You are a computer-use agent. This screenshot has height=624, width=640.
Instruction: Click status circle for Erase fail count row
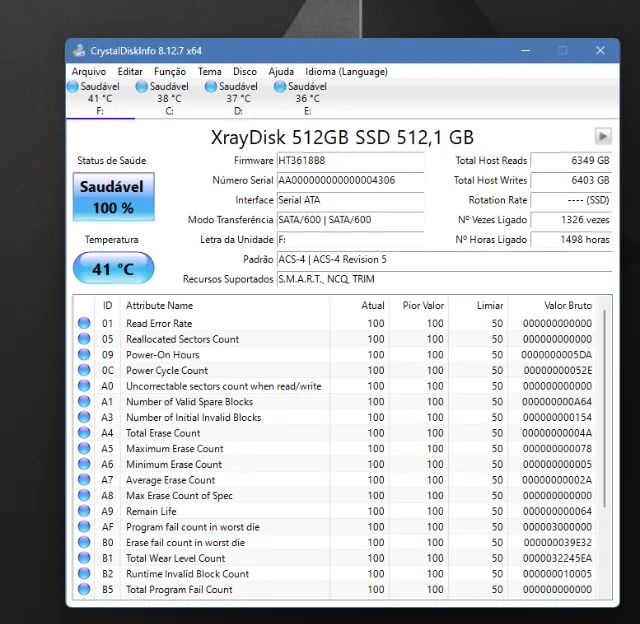click(84, 542)
